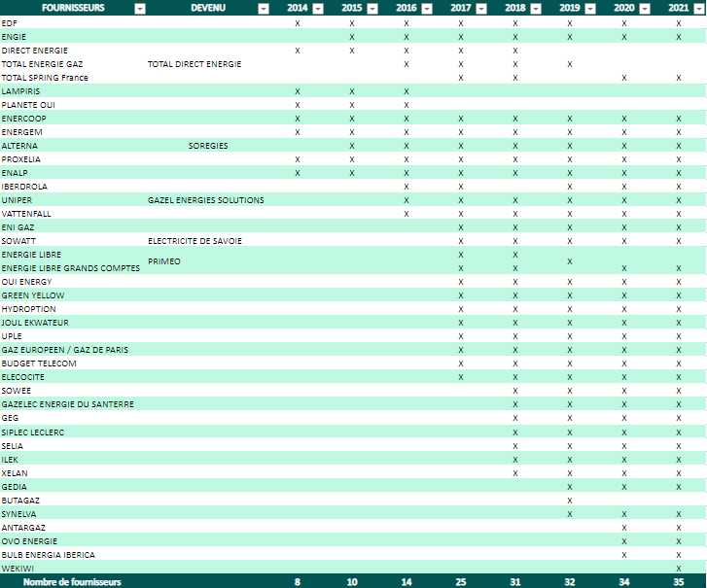Click the PROXELIA supplier cell
The image size is (707, 588).
tap(73, 159)
